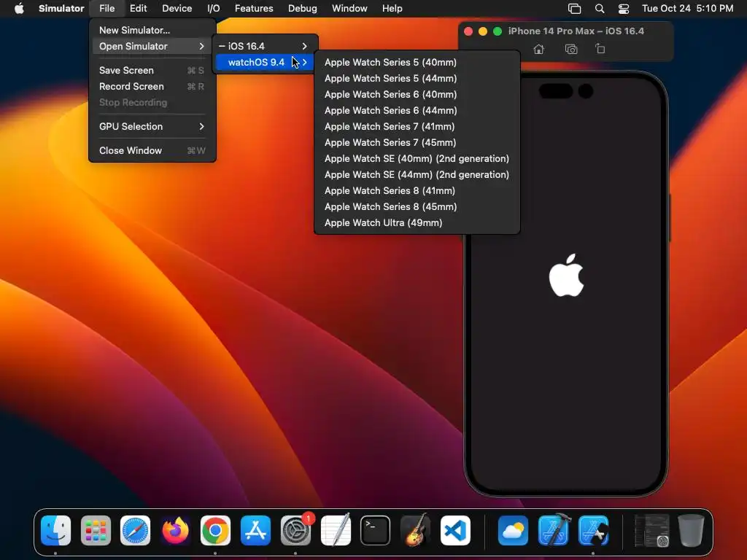Open the Features menu
The image size is (747, 560).
(254, 8)
